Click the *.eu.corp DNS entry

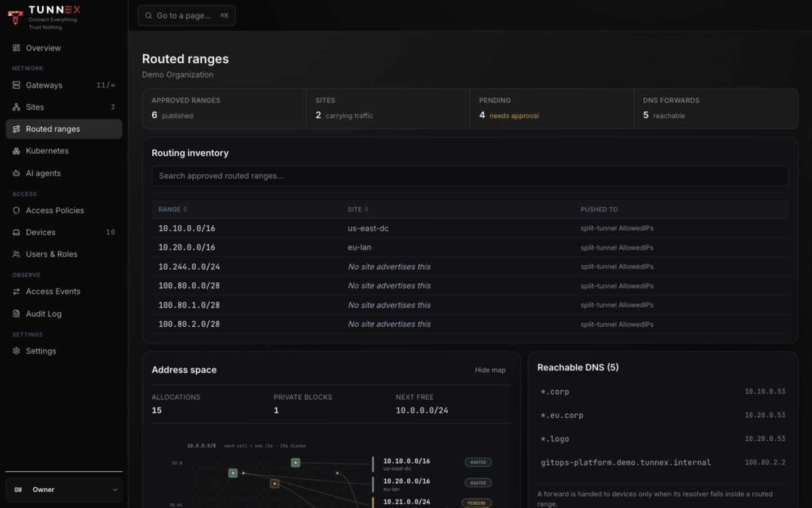point(663,415)
